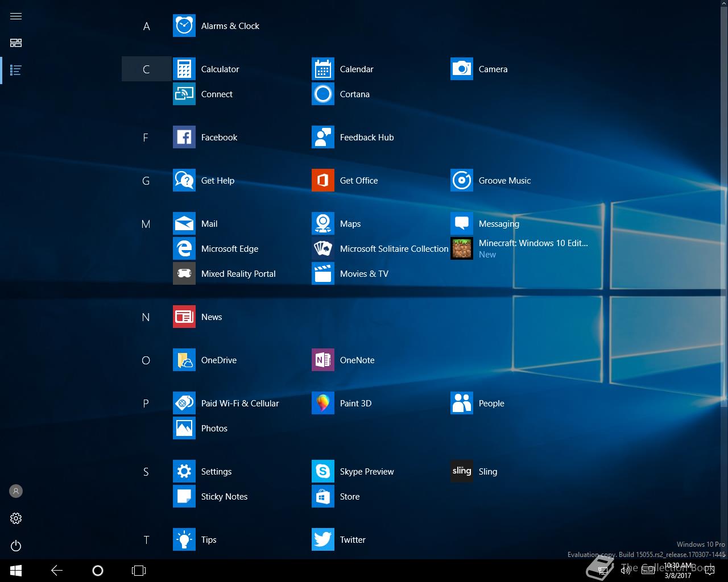Image resolution: width=728 pixels, height=582 pixels.
Task: Launch the Facebook app icon
Action: pyautogui.click(x=184, y=137)
